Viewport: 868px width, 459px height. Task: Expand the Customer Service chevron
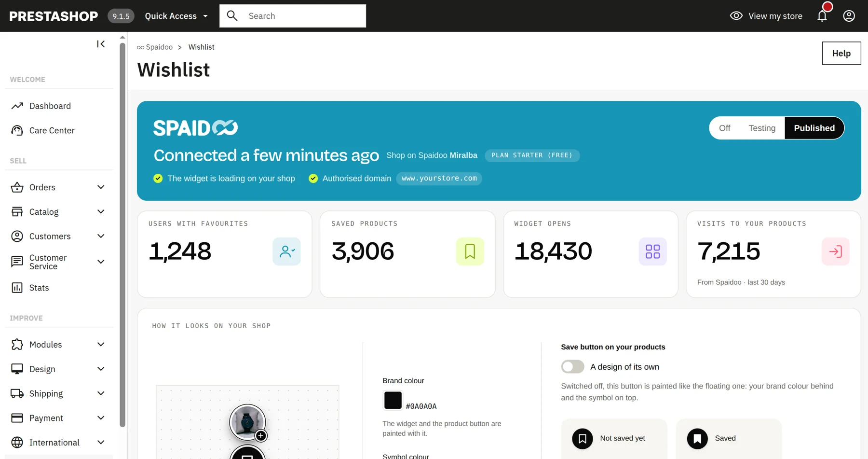click(101, 262)
